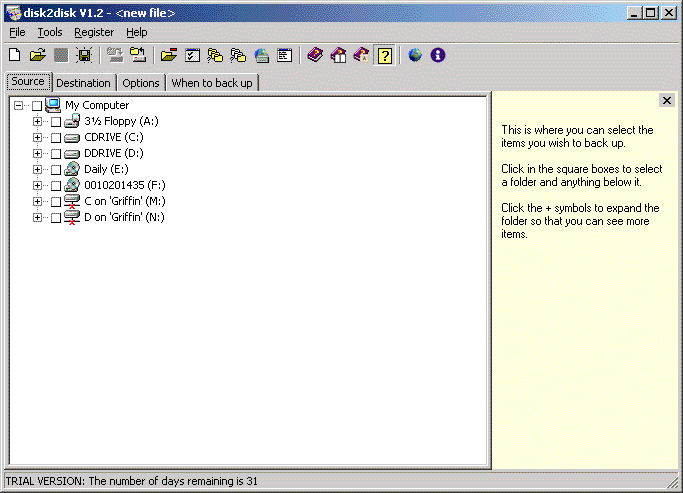Expand the 0010201435 (F:) node
This screenshot has width=683, height=493.
37,186
